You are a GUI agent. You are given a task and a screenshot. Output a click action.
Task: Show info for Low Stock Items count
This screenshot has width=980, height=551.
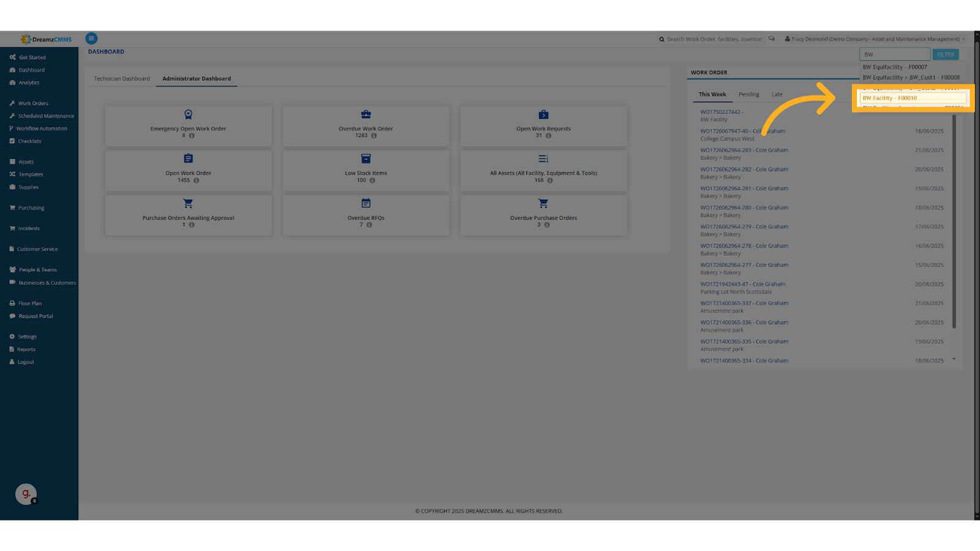pos(372,181)
